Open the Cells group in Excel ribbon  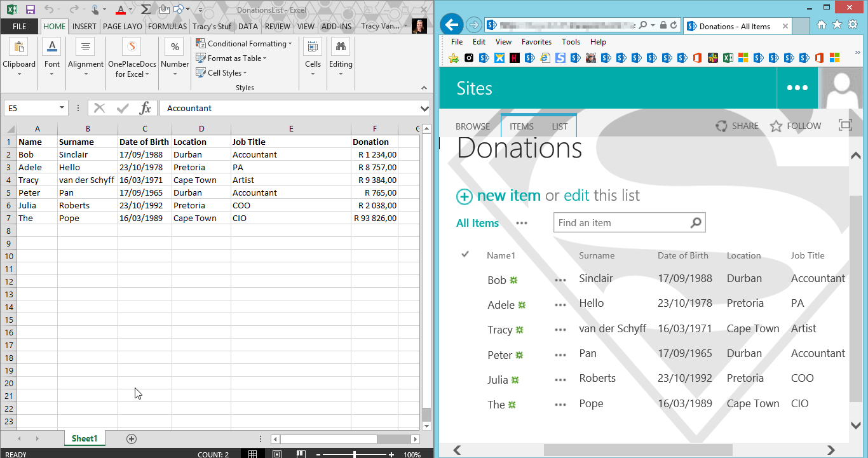(313, 57)
